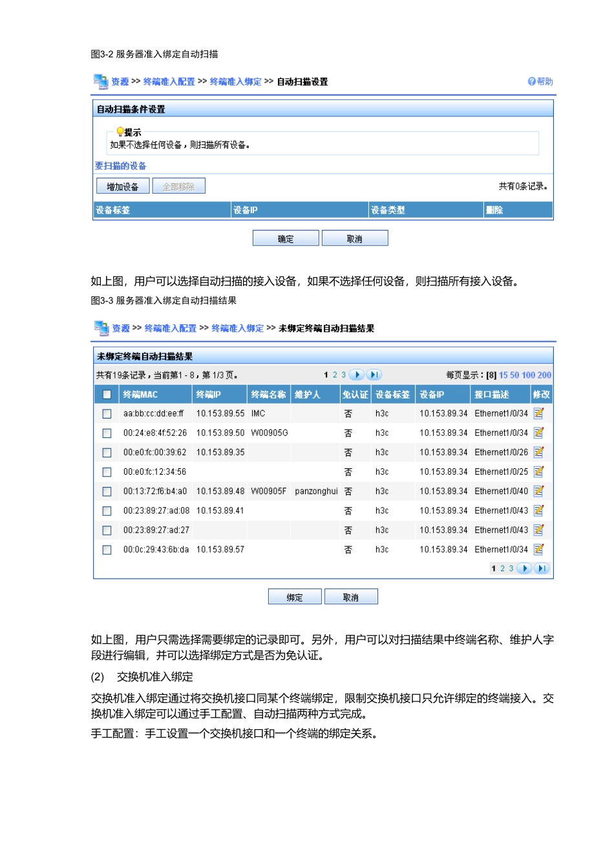Viewport: 614px width, 868px height.
Task: Confirm scan settings with 确定
Action: point(286,238)
